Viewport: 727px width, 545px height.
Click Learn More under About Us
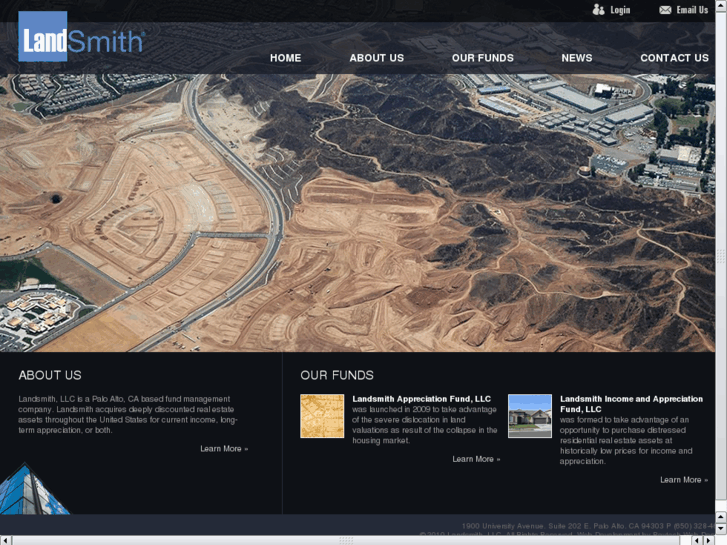(x=224, y=449)
